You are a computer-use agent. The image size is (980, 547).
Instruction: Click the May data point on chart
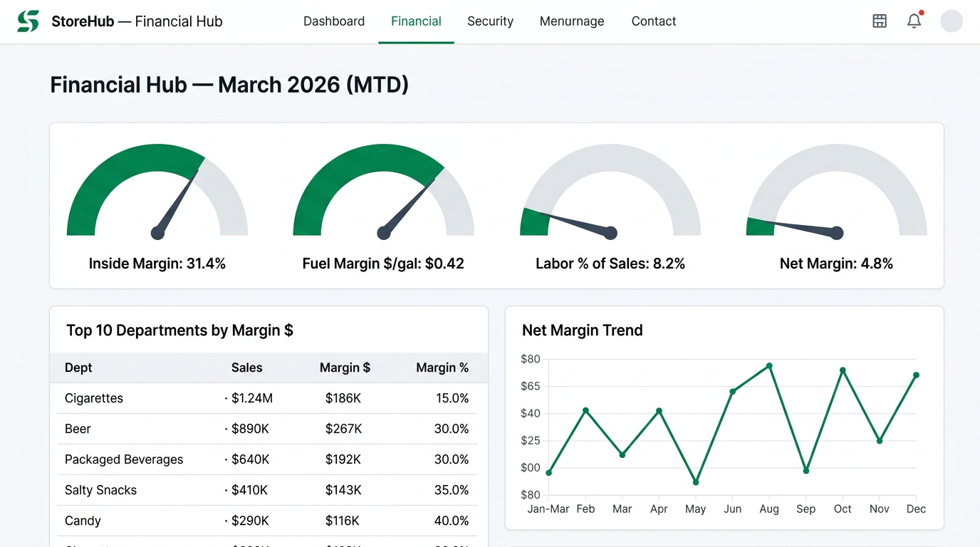point(696,482)
